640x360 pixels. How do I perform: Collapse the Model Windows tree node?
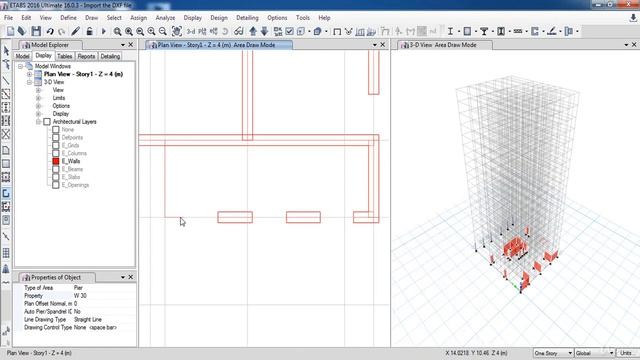pos(20,66)
